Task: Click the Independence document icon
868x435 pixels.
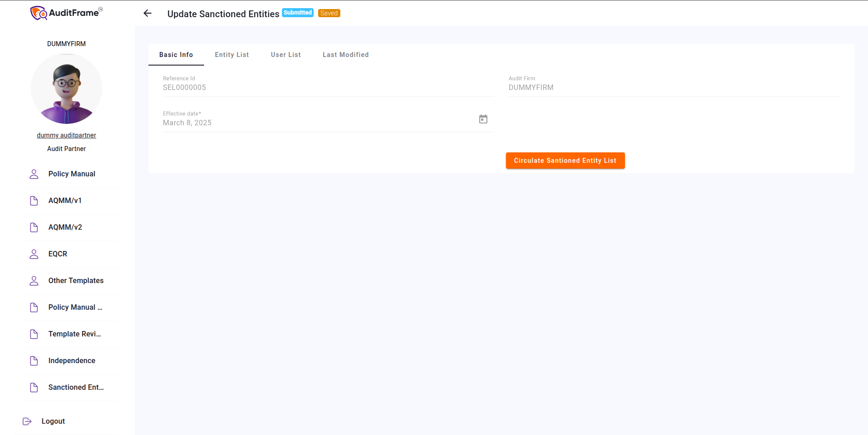Action: click(x=34, y=361)
